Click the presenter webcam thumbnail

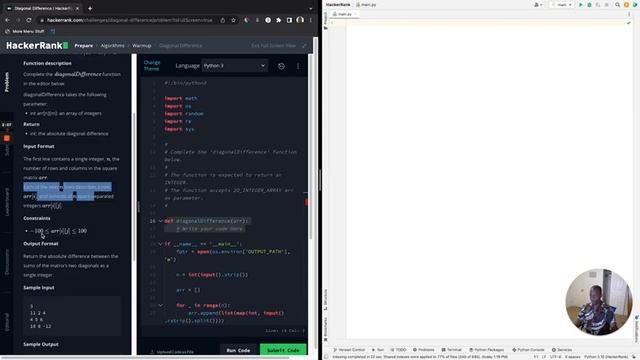pos(599,302)
